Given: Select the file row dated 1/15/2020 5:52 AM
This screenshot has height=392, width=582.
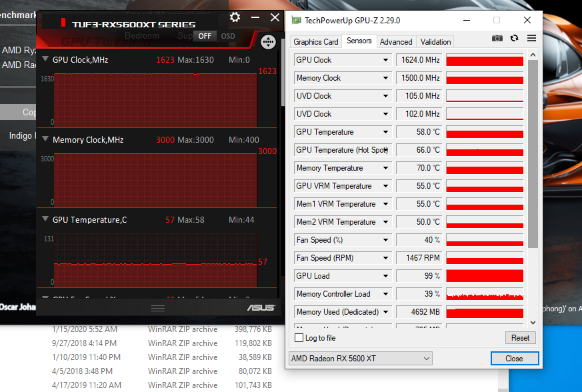Looking at the screenshot, I should [x=162, y=329].
